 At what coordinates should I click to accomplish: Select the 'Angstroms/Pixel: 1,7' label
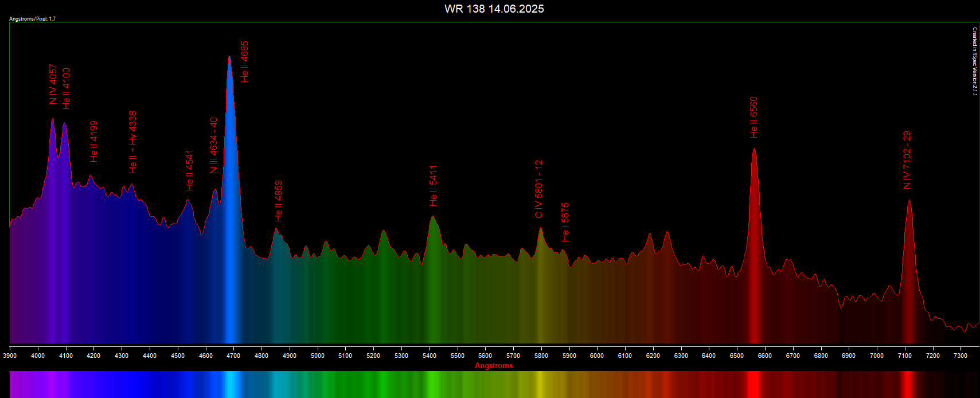coord(32,19)
